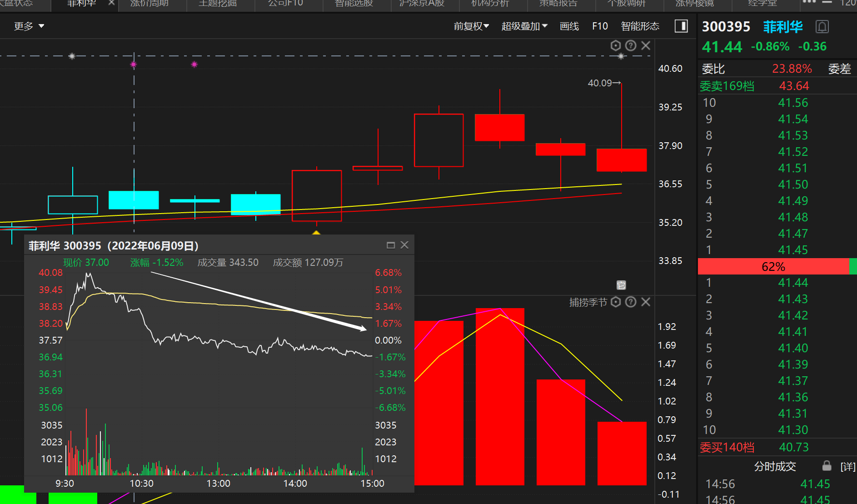Open settings for the main K-line indicator
Image resolution: width=857 pixels, height=504 pixels.
(615, 45)
